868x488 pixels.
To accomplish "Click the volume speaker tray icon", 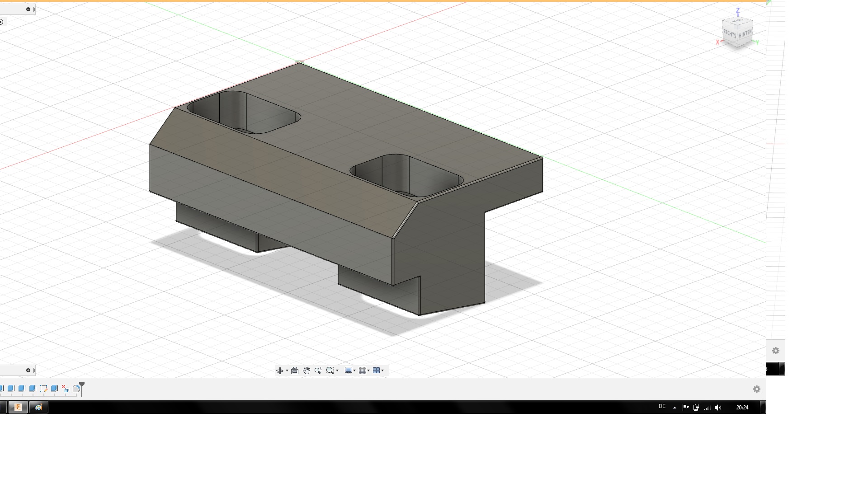I will [718, 408].
